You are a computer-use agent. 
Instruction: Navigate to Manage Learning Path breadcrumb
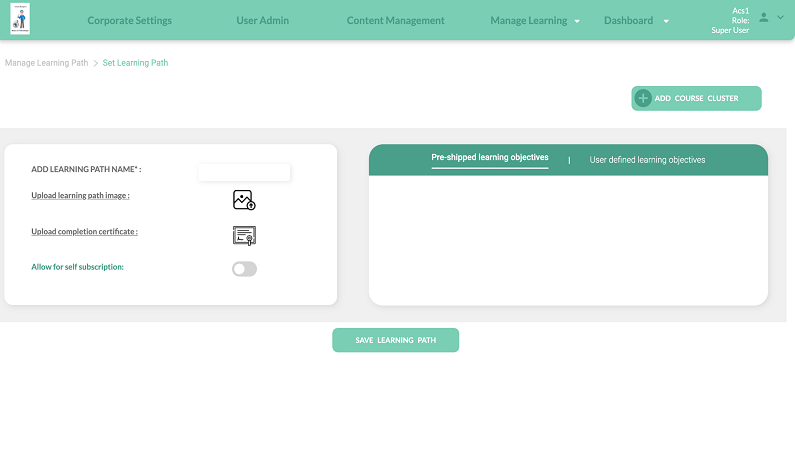pyautogui.click(x=46, y=63)
